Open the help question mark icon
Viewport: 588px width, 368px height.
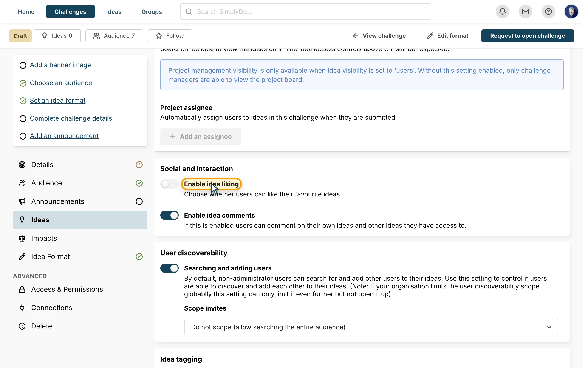pos(548,11)
